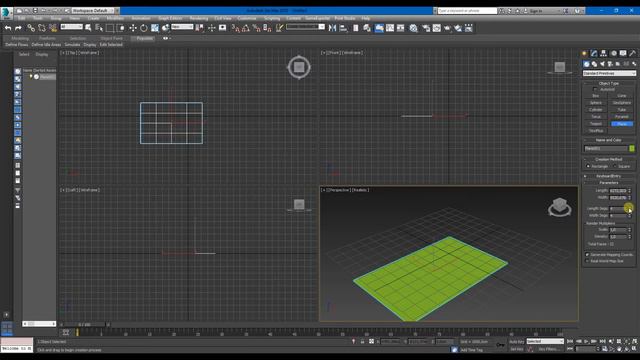Screen dimensions: 640x360
Task: Toggle Auto Key animation mode
Action: [x=517, y=342]
